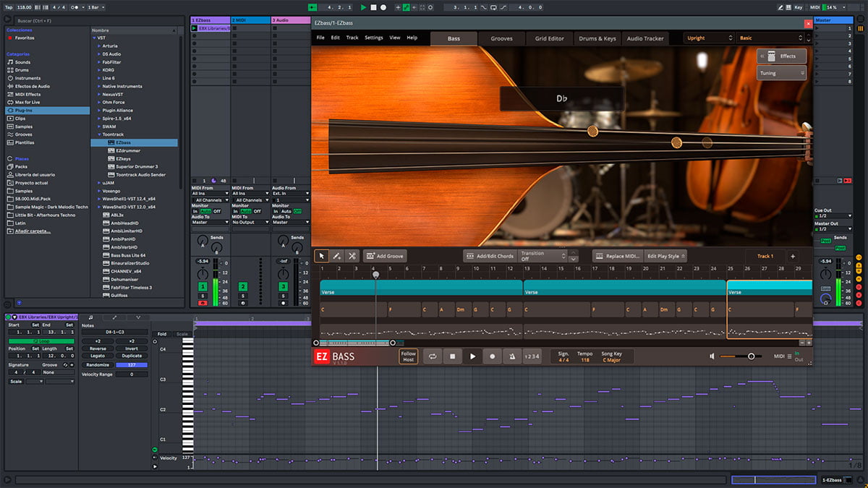Open track 1 MIDI From All Ins dropdown
This screenshot has width=868, height=488.
pos(210,194)
